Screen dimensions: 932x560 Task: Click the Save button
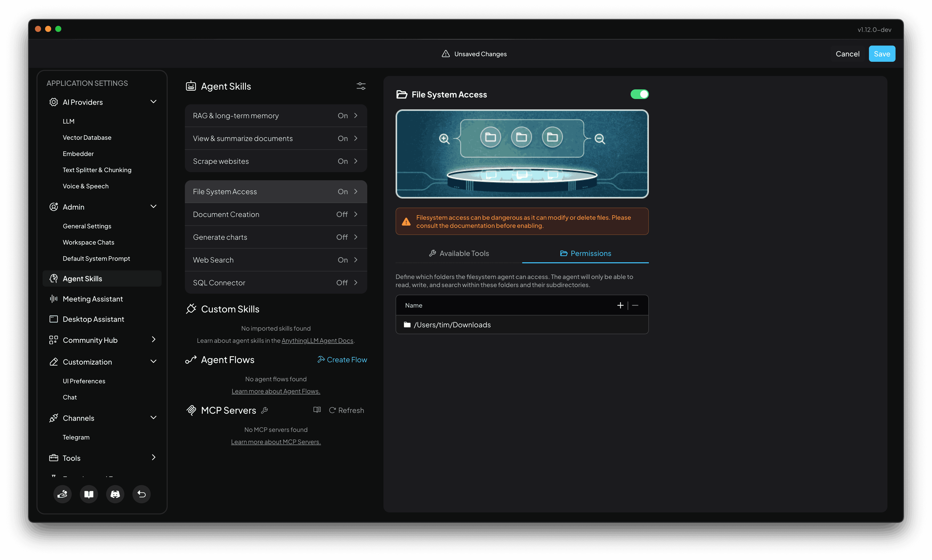pyautogui.click(x=882, y=54)
